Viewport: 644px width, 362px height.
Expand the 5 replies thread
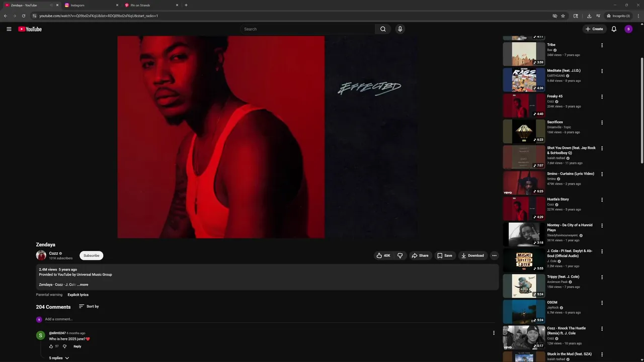point(59,358)
